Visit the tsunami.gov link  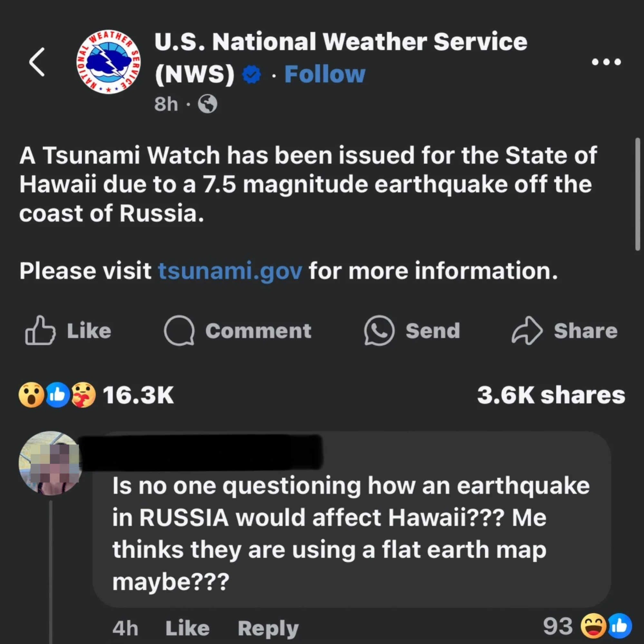point(230,271)
